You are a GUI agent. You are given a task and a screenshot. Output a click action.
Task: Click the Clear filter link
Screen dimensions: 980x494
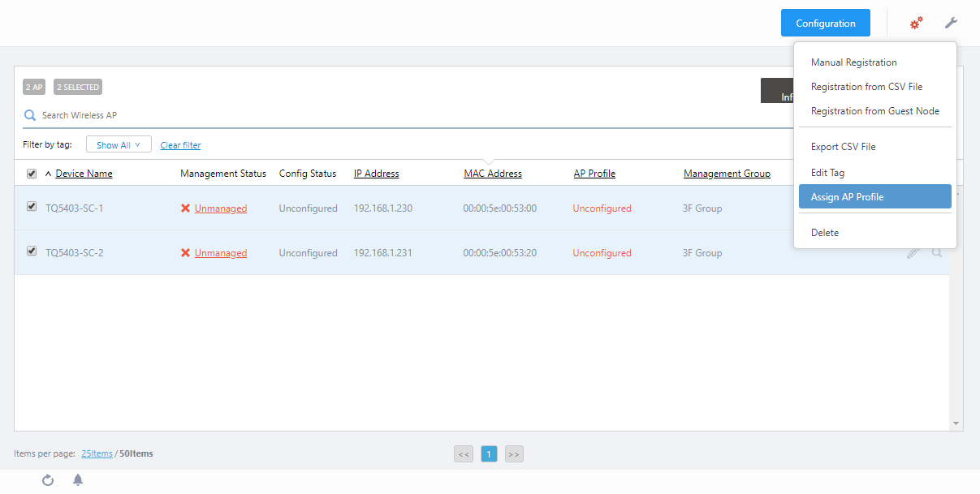point(180,146)
